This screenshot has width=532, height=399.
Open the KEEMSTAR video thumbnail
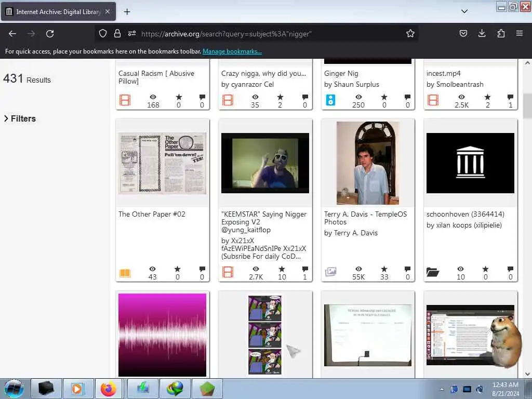pyautogui.click(x=265, y=163)
